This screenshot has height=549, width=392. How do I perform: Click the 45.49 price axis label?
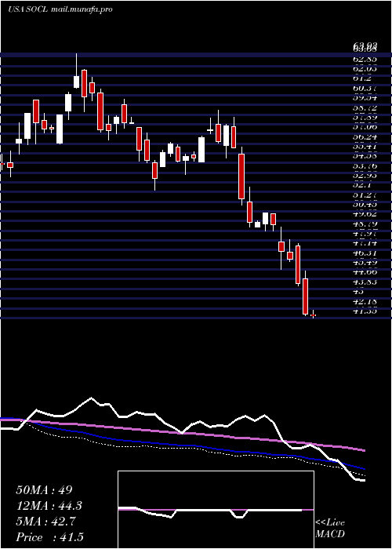pos(365,264)
